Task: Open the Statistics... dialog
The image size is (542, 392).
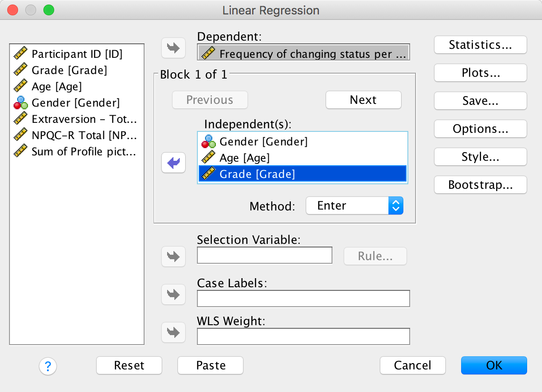Action: pyautogui.click(x=480, y=45)
